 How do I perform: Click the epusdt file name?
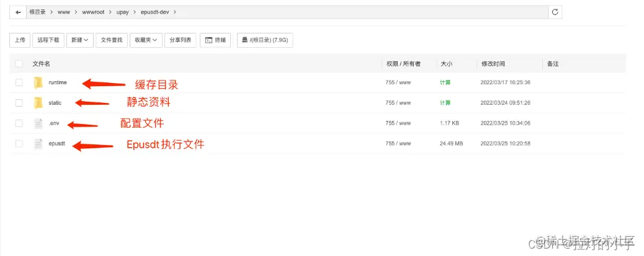coord(56,144)
